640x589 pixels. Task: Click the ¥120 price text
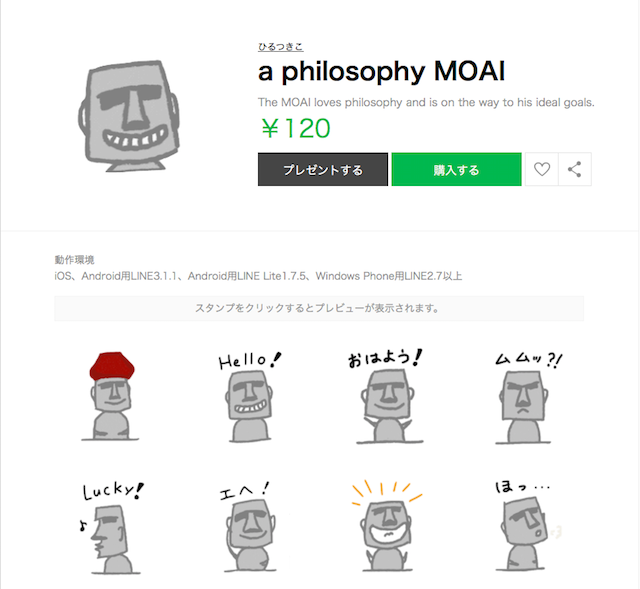click(x=296, y=128)
